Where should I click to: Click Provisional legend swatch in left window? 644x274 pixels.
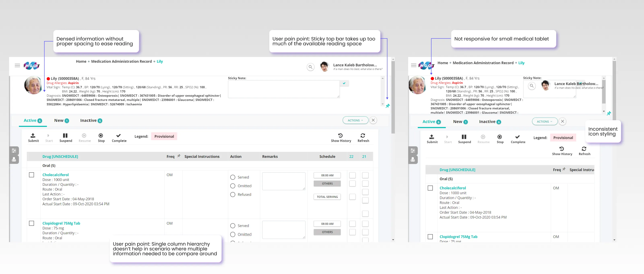pyautogui.click(x=164, y=136)
